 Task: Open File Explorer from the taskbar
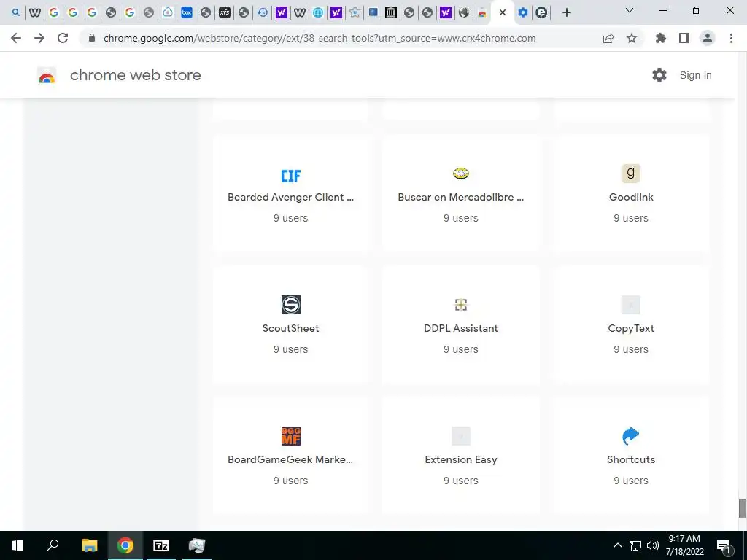(89, 545)
